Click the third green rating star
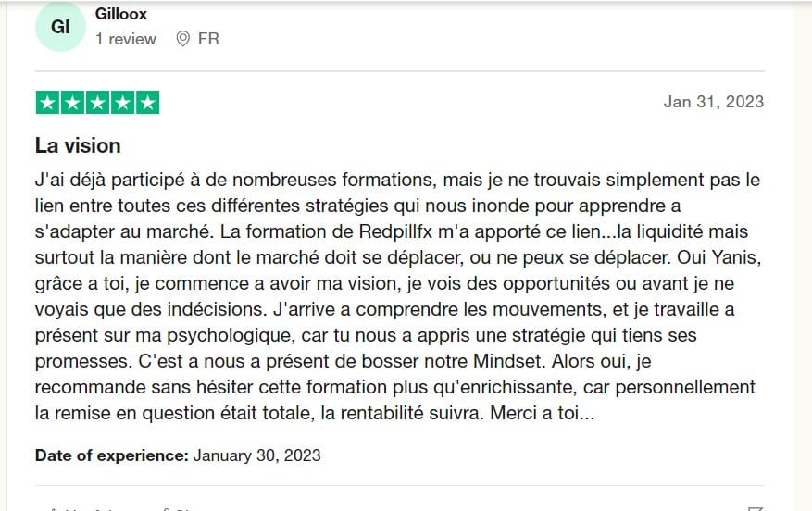This screenshot has height=511, width=812. point(97,103)
